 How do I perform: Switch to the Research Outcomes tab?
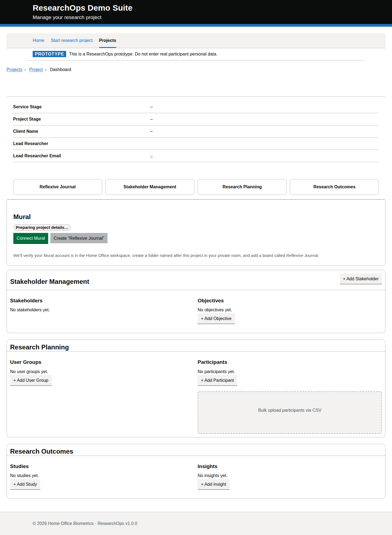pos(334,187)
